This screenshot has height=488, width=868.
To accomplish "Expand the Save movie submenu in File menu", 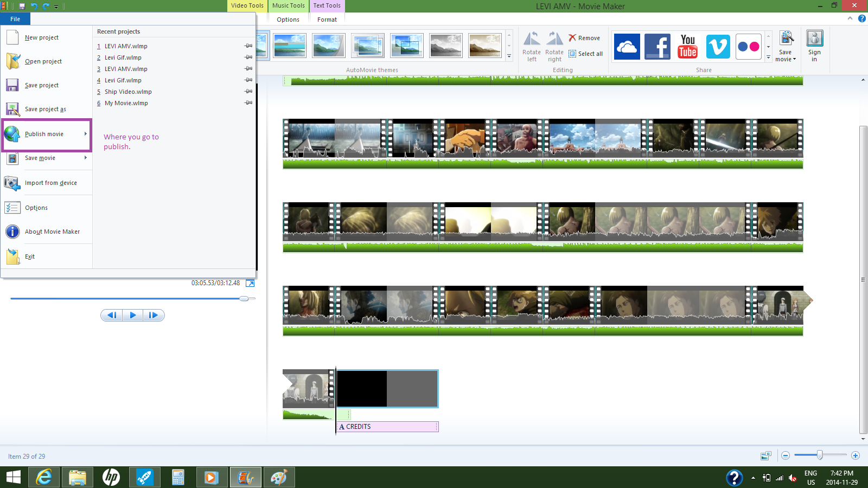I will click(x=86, y=158).
